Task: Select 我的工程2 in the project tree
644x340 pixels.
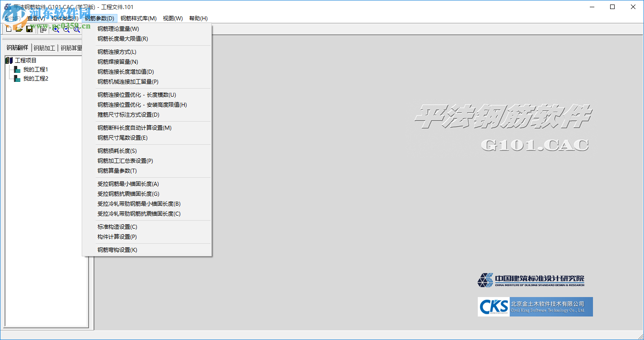Action: 36,78
